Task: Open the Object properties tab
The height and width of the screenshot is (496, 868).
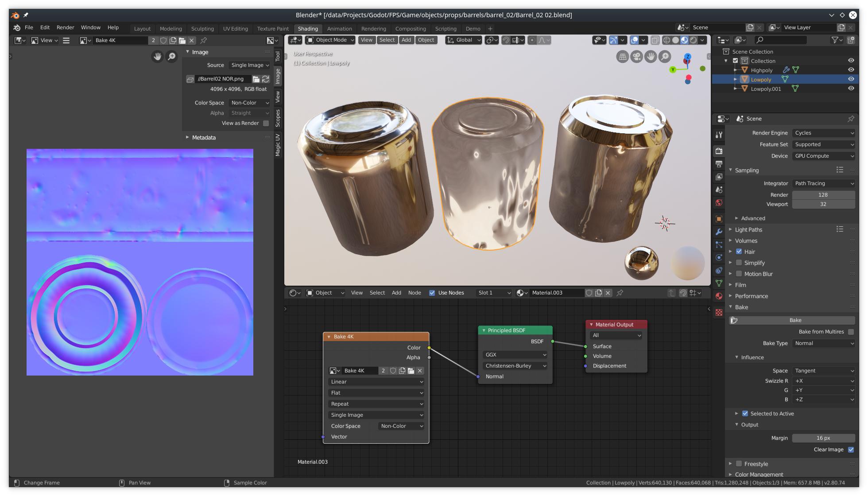Action: point(719,219)
